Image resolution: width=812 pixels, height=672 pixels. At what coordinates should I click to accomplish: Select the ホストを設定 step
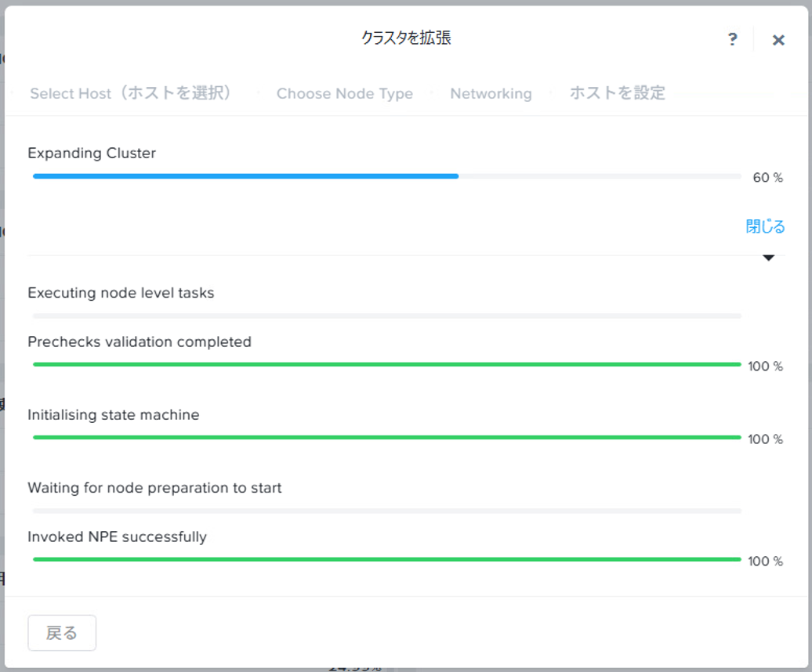(618, 93)
